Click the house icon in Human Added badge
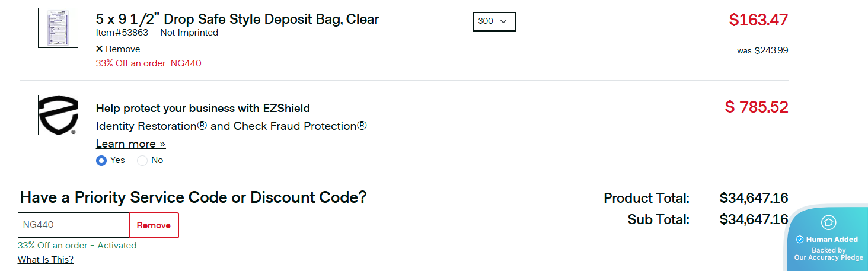The height and width of the screenshot is (271, 868). click(829, 222)
